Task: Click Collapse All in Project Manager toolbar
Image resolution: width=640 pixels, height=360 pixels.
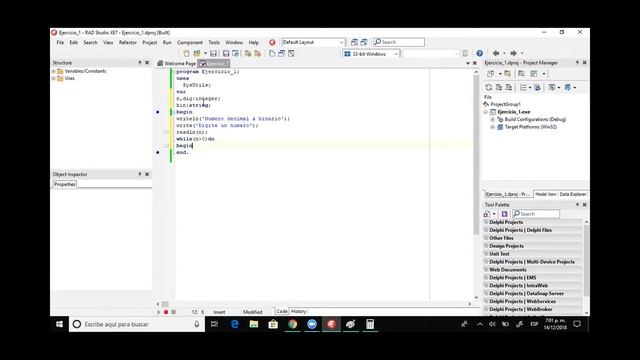Action: [509, 87]
